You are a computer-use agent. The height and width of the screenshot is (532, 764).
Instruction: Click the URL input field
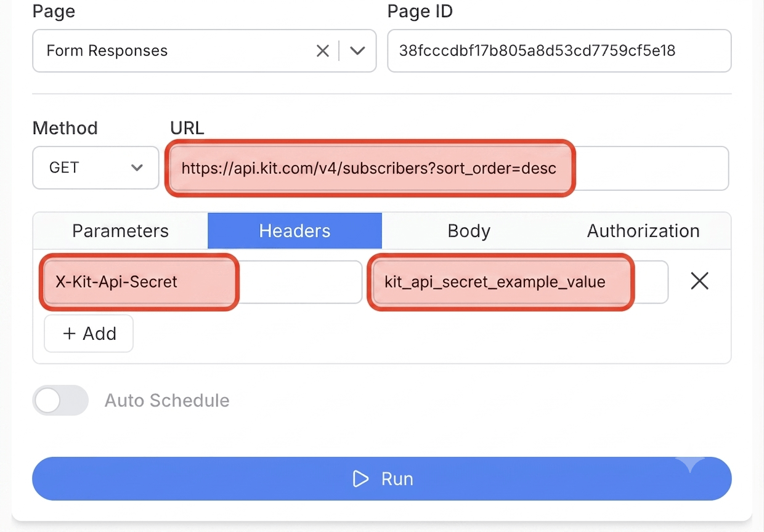tap(449, 168)
